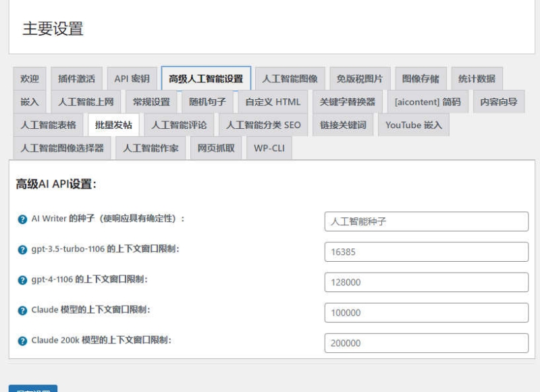Go to 统计数据 tab
Viewport: 540px width, 392px height.
pos(477,78)
